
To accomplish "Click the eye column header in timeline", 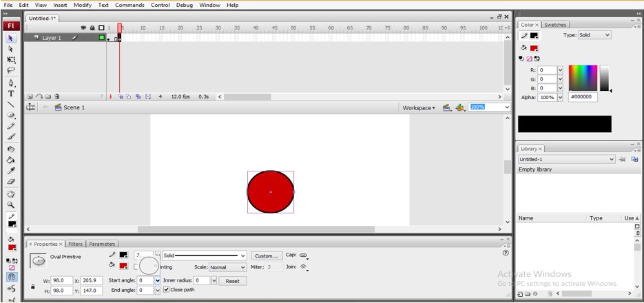I will [x=83, y=28].
